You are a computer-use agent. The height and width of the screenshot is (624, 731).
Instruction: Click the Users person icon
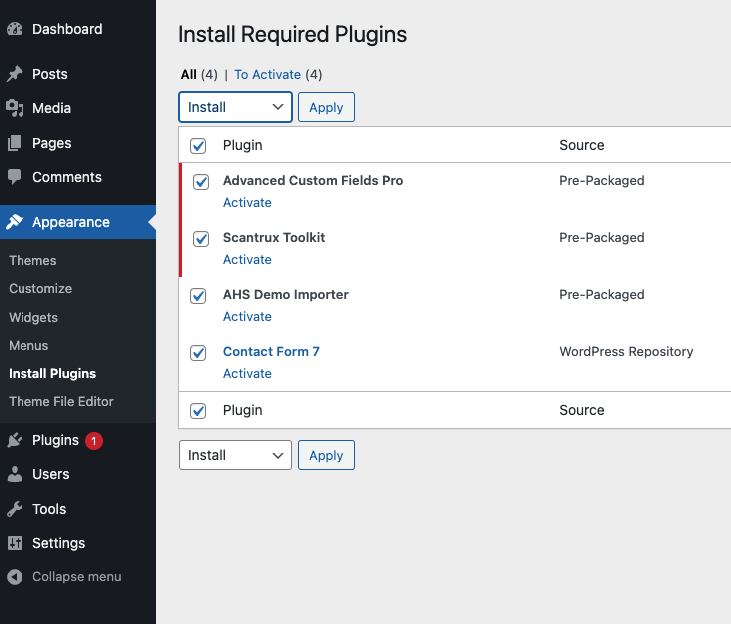click(x=15, y=474)
